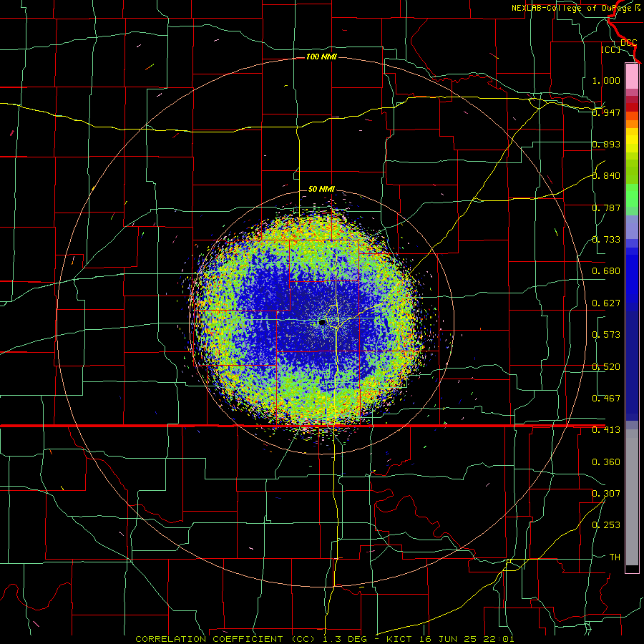Click CORRELATION COEFFICIENT (CC) in the caption

point(225,639)
